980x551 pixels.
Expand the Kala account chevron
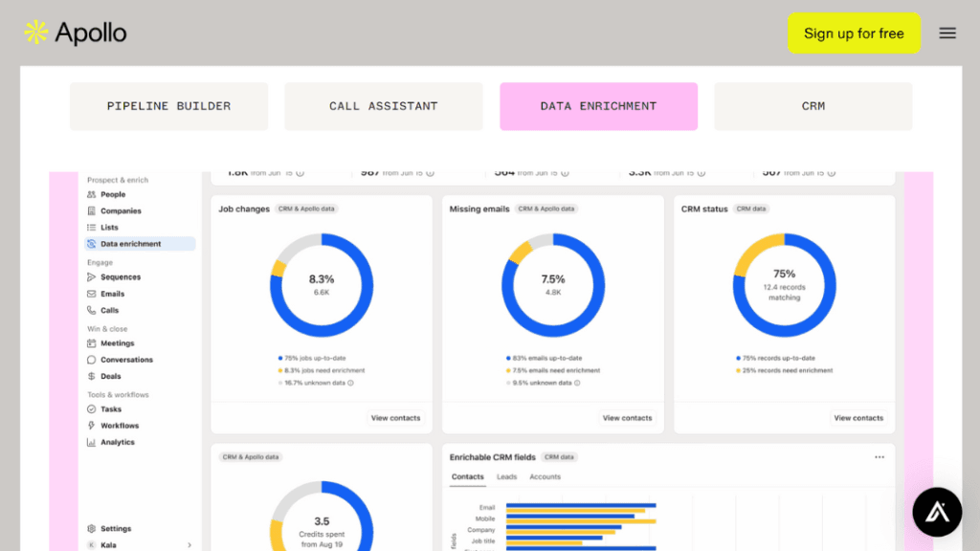189,544
